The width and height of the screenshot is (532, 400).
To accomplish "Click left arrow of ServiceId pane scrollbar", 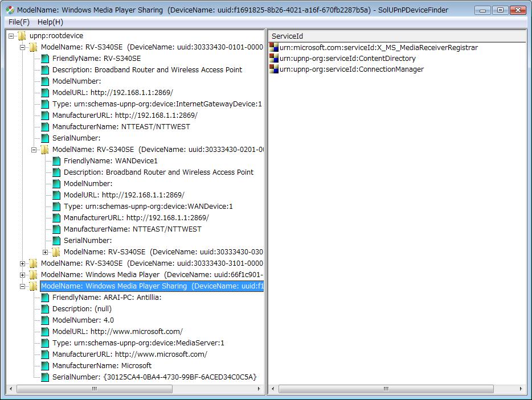I will coord(273,389).
